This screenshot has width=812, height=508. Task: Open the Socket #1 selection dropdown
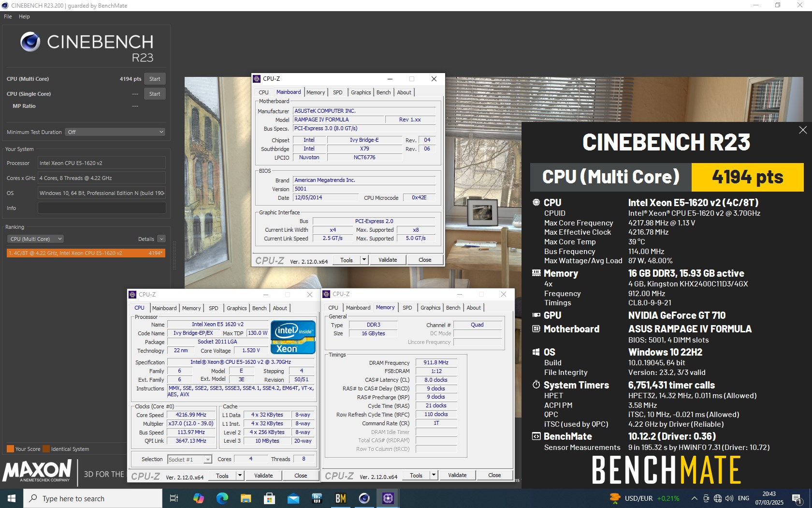point(189,460)
